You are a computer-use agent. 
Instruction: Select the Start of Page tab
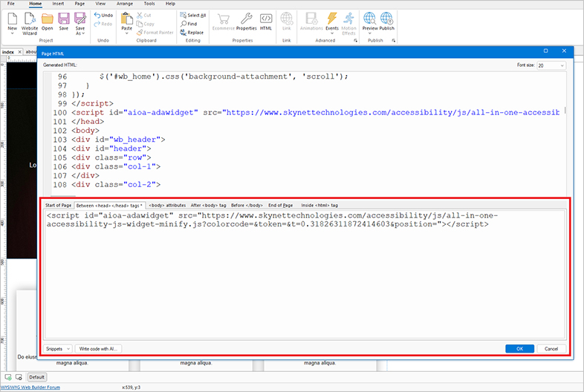(x=58, y=205)
